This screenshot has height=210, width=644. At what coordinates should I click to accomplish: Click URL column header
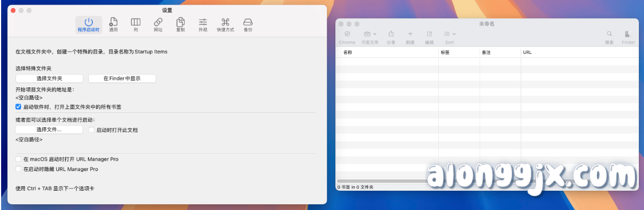[580, 52]
